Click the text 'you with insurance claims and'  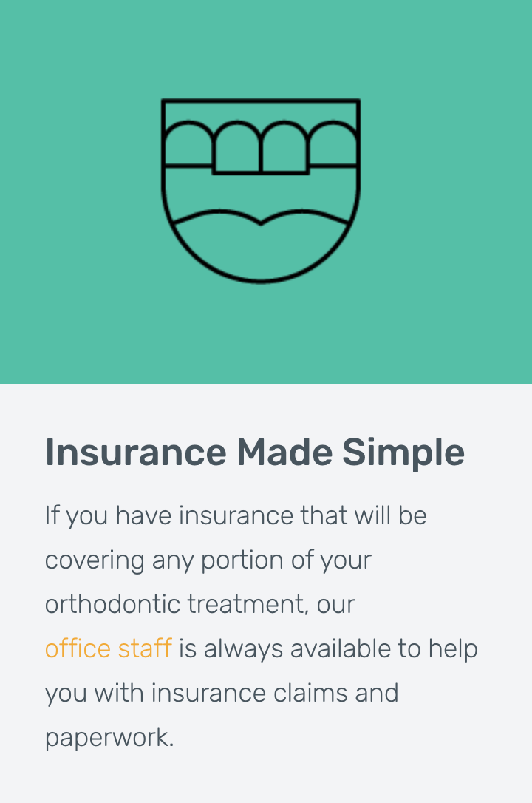(x=222, y=694)
